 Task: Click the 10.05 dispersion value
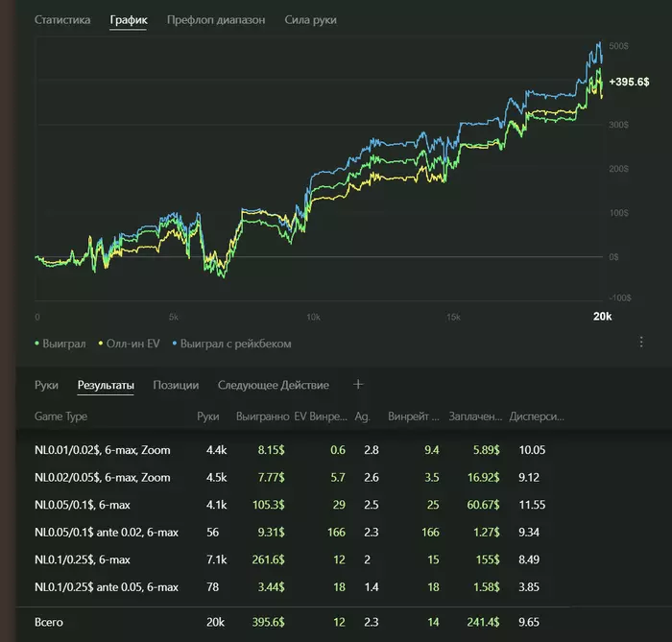(532, 450)
